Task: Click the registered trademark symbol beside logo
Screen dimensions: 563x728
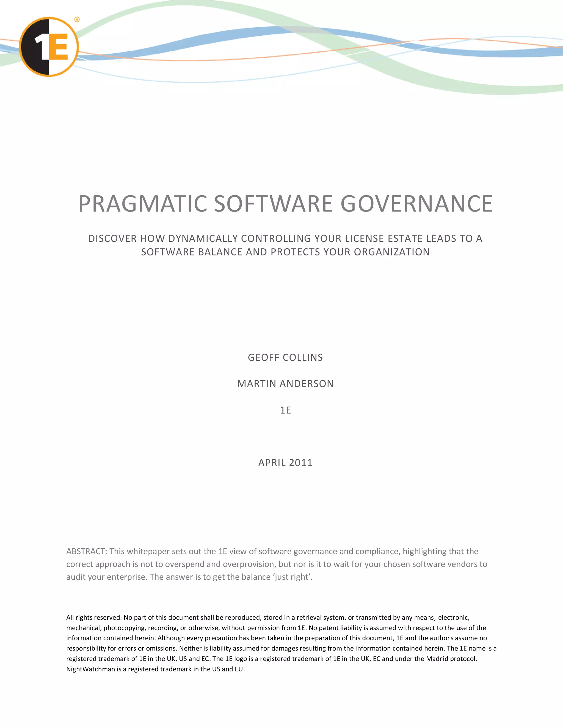Action: pos(77,20)
